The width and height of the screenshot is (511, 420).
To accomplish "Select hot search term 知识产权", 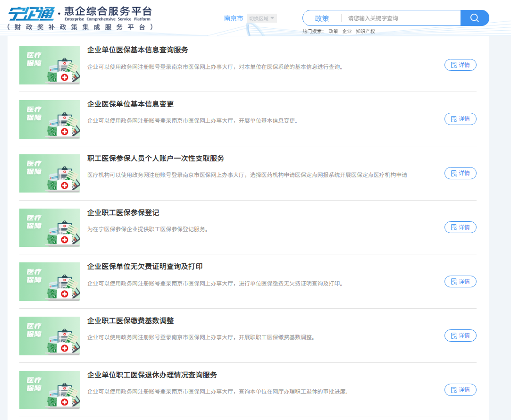I will pos(365,31).
